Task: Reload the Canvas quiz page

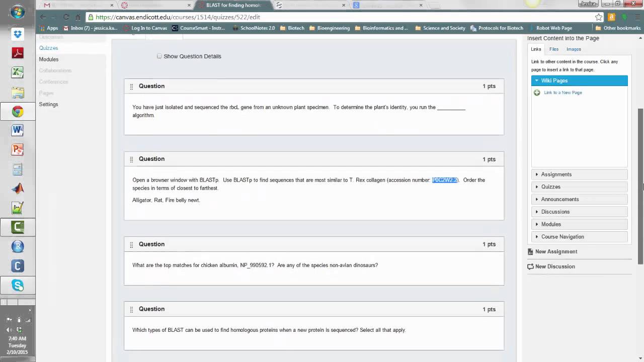Action: click(66, 17)
